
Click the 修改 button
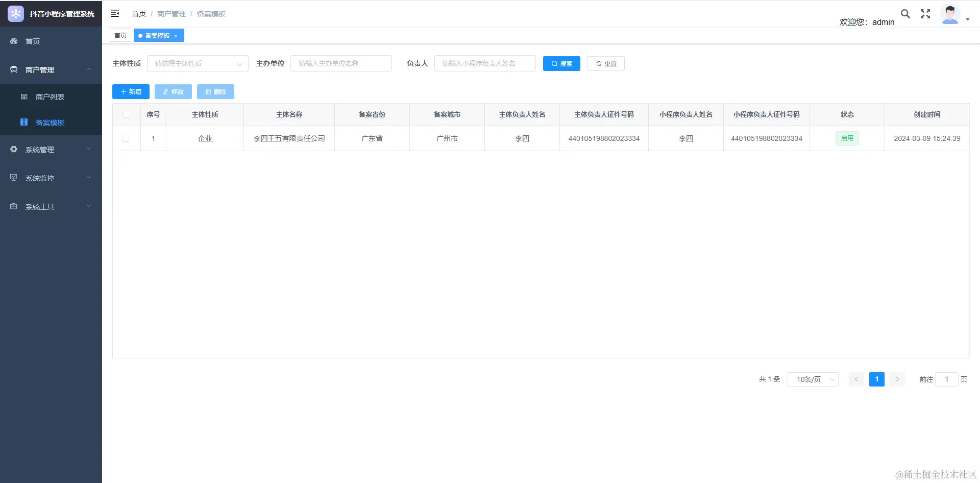(x=173, y=91)
